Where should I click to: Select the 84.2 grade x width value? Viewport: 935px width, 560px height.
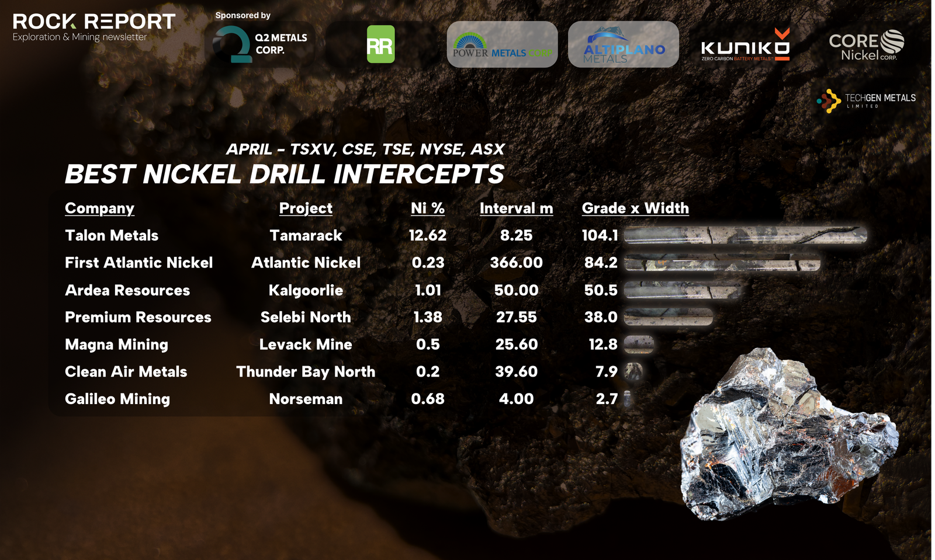tap(601, 263)
